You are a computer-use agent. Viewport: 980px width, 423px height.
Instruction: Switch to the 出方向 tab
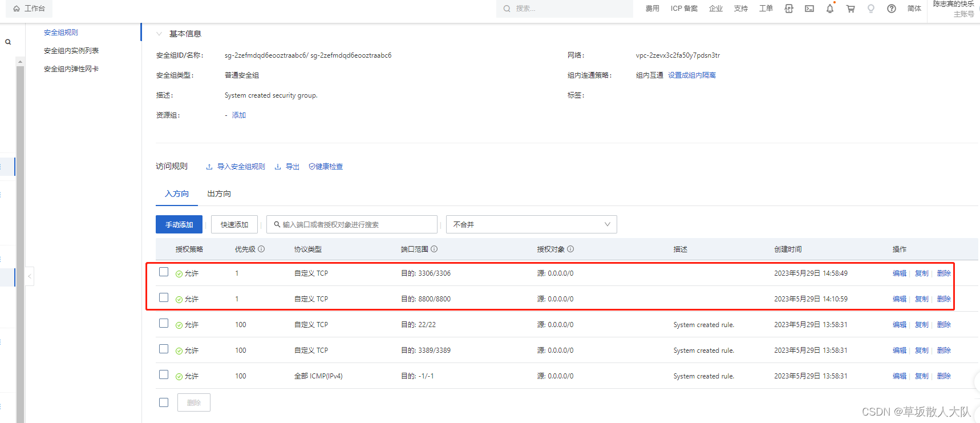click(x=219, y=194)
